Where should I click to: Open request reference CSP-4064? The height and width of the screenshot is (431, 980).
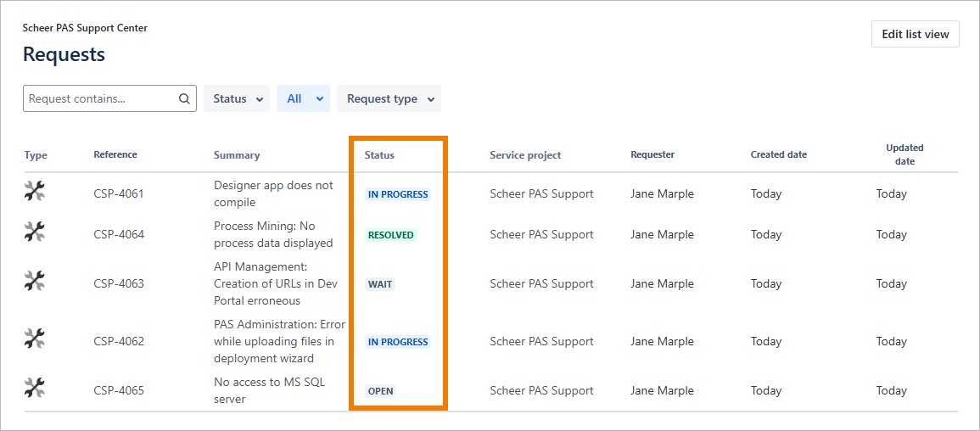[x=119, y=234]
